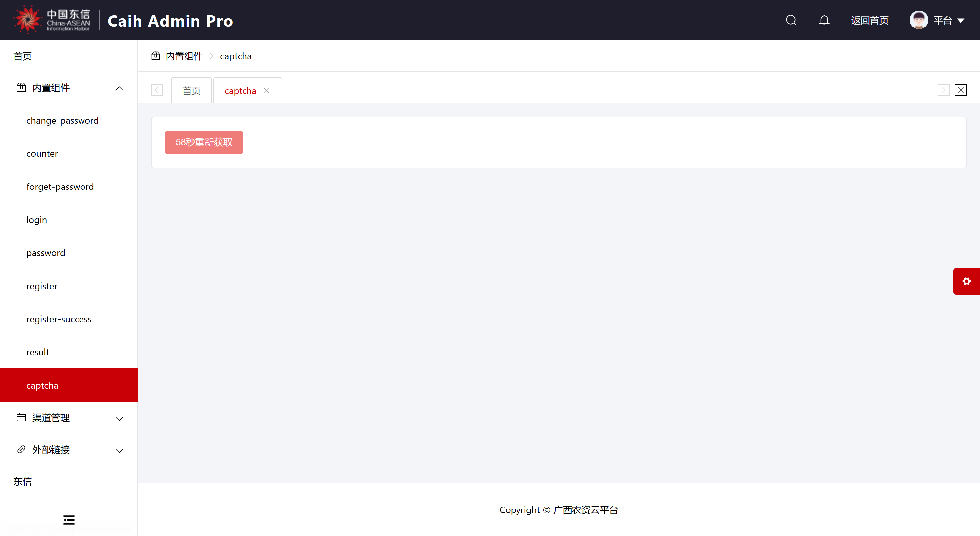980x536 pixels.
Task: Click the tabs scroll-right arrow icon
Action: tap(943, 90)
